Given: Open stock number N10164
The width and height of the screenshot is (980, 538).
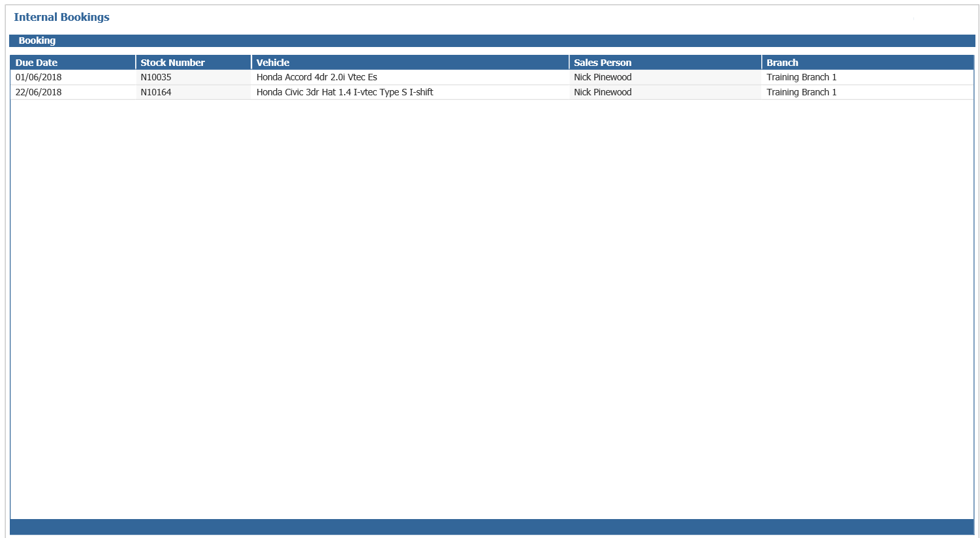Looking at the screenshot, I should [x=155, y=92].
